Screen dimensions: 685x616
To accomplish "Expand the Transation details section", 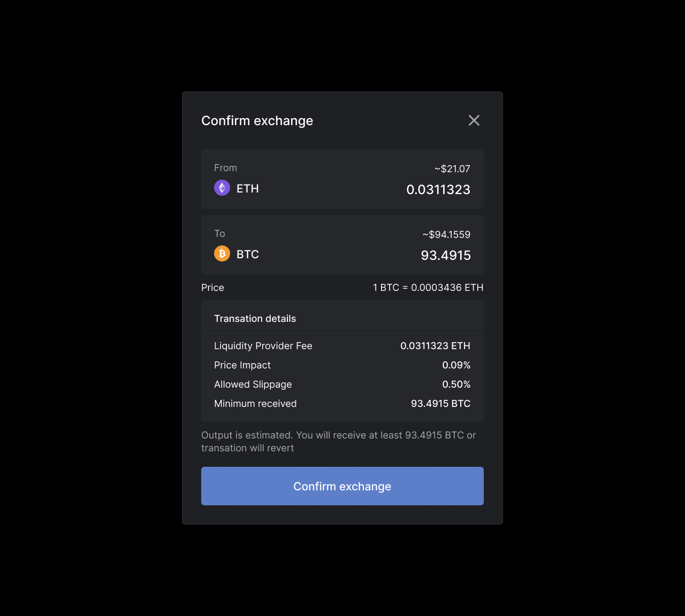I will coord(255,318).
